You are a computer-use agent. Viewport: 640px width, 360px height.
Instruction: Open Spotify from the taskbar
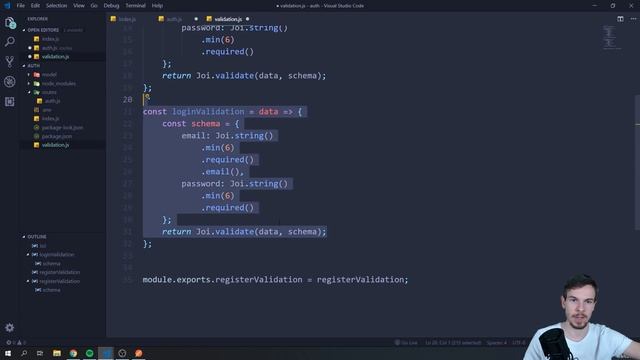[x=89, y=353]
